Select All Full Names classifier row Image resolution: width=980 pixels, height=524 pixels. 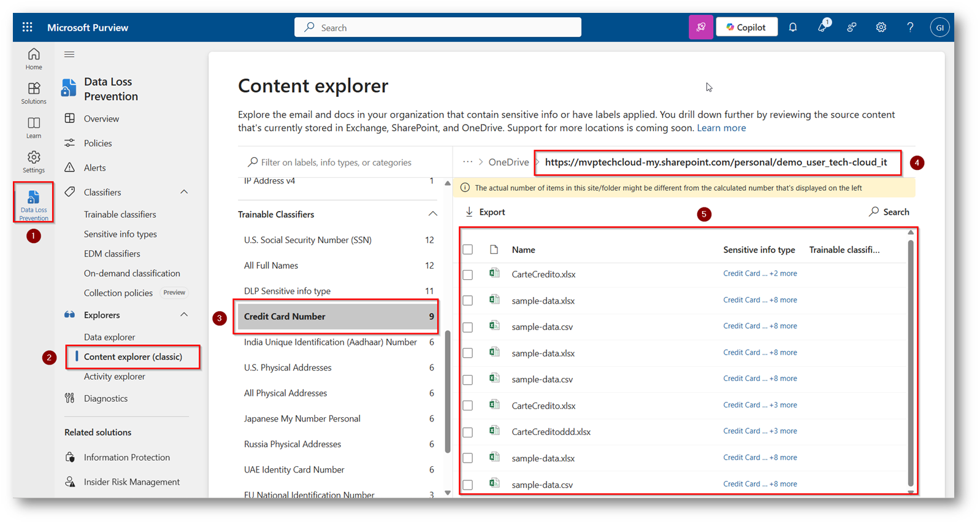click(338, 266)
